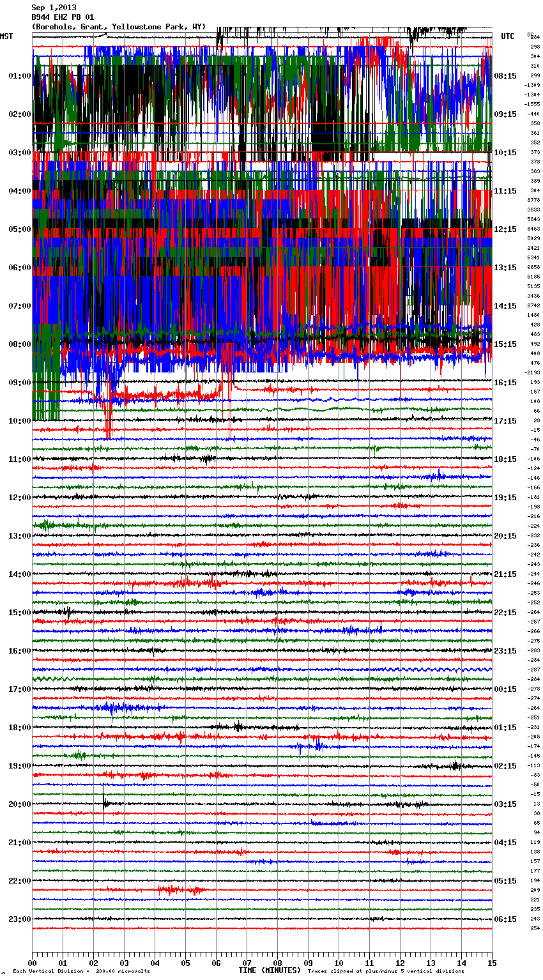Click the MST timezone header
This screenshot has width=543, height=980.
point(6,36)
